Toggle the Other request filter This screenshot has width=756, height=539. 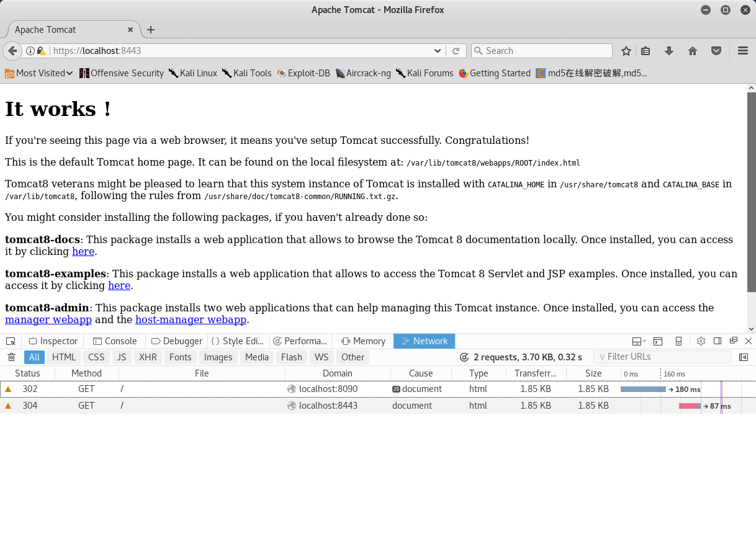click(x=353, y=357)
